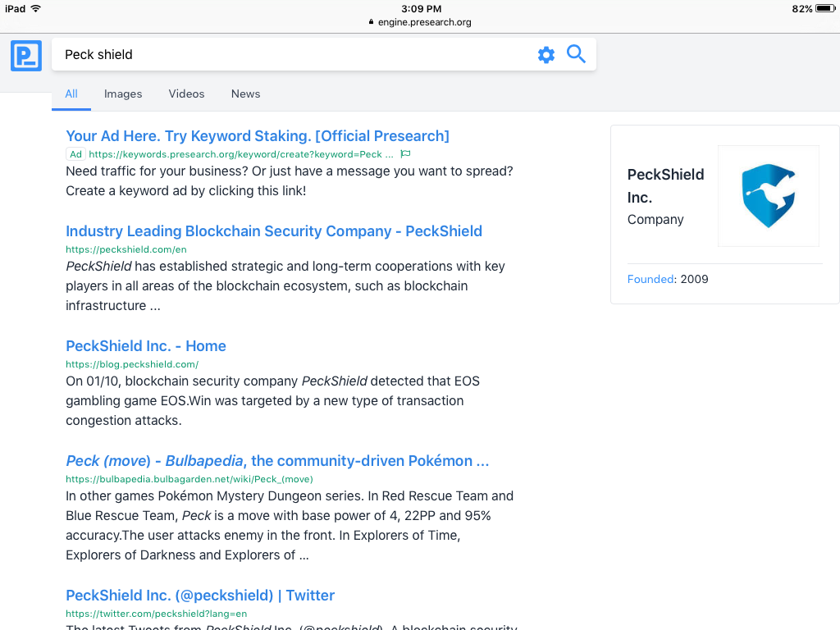Click the 'Need traffic for your business?' description
This screenshot has height=630, width=840.
pos(290,181)
